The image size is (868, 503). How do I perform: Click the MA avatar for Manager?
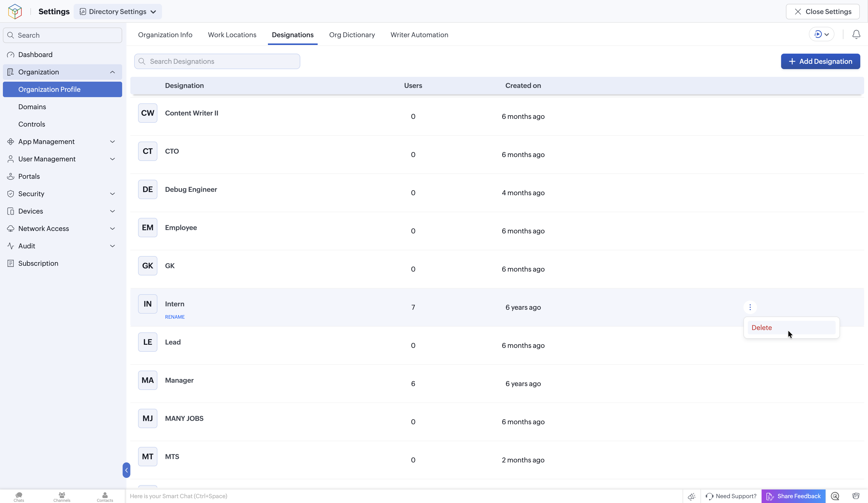tap(147, 380)
